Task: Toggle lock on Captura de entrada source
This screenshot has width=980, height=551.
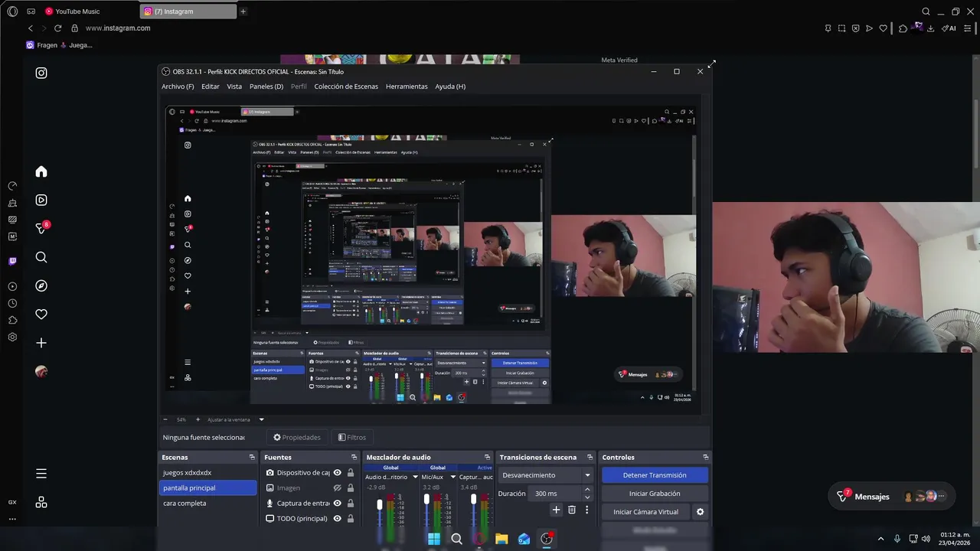Action: point(351,504)
